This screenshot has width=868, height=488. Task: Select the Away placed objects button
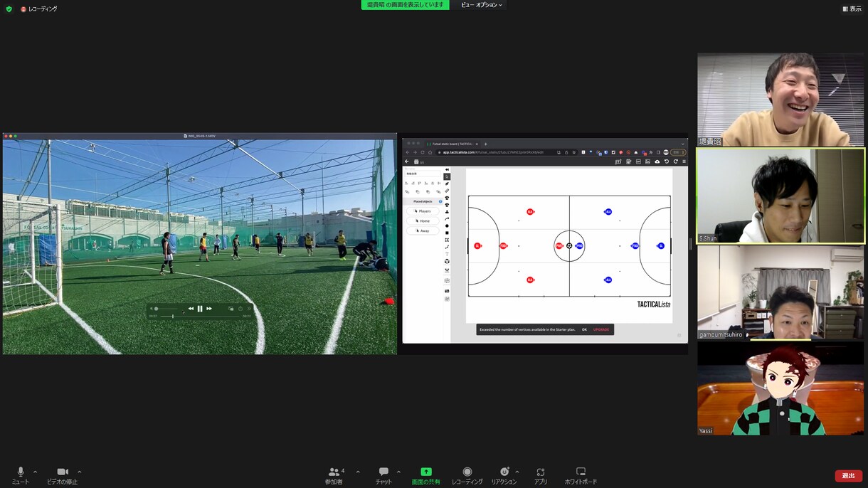(423, 230)
